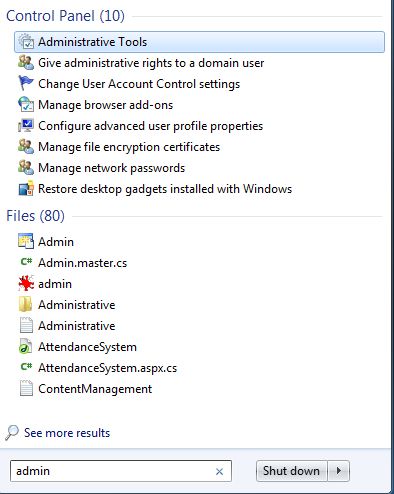Open Manage browser add-ons
Screen dimensions: 394x494
pos(106,105)
